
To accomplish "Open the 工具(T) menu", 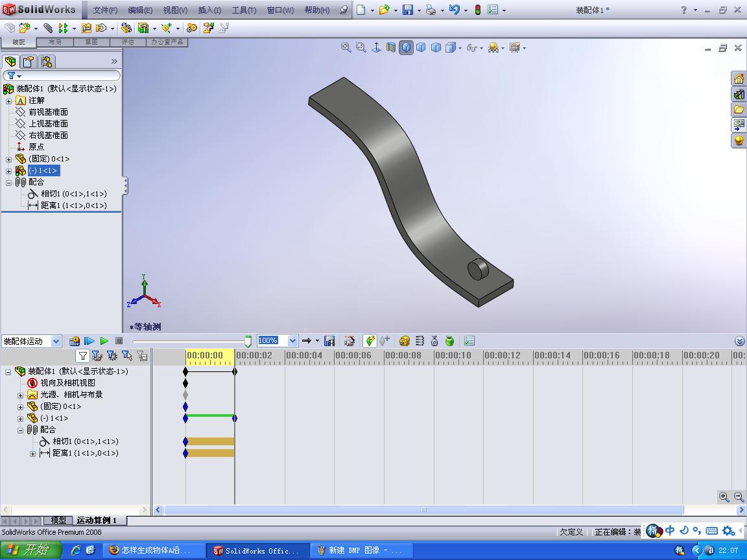I will pos(244,10).
